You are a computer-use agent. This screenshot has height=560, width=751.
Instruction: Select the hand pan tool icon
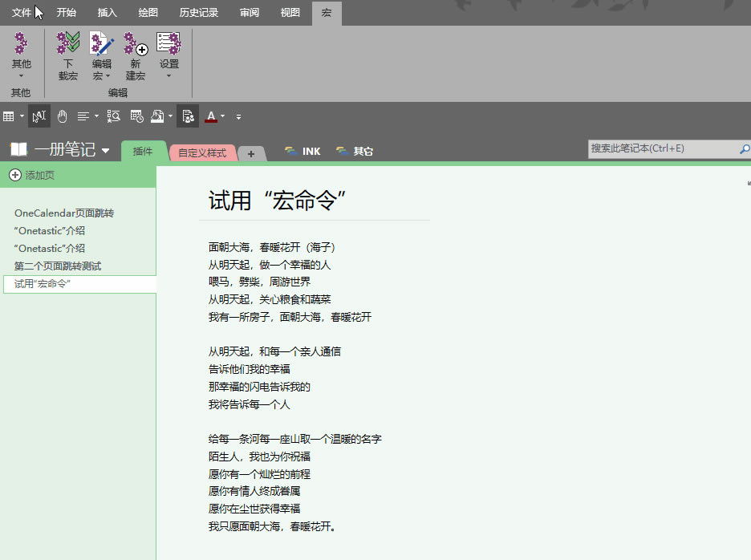click(x=62, y=116)
